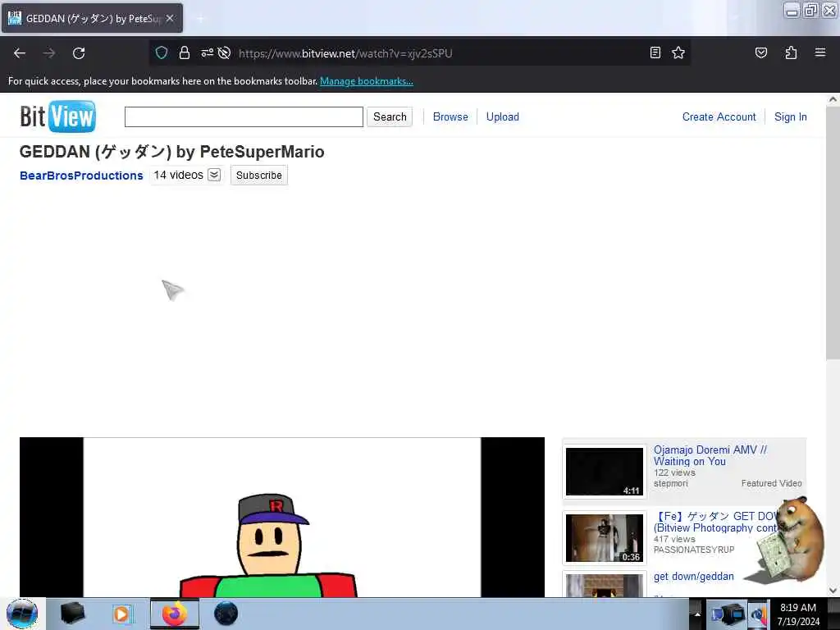
Task: Open the Firefox hamburger menu
Action: 820,52
